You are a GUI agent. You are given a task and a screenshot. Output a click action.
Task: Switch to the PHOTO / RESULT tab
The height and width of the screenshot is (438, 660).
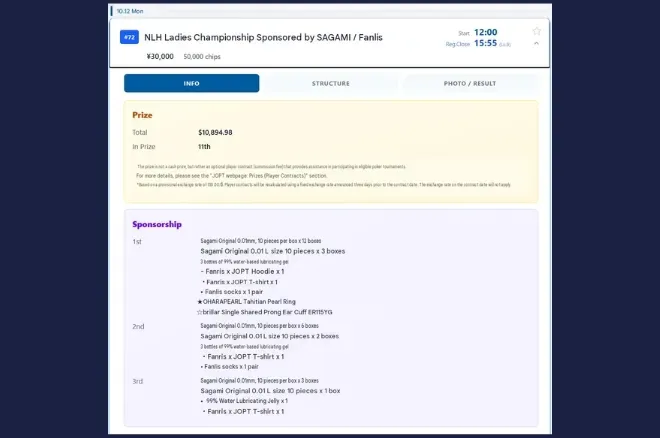click(470, 83)
